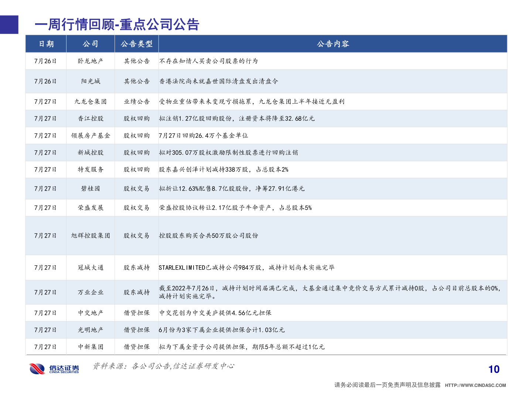Click the 公告类型 table header
532x399 pixels.
click(136, 44)
